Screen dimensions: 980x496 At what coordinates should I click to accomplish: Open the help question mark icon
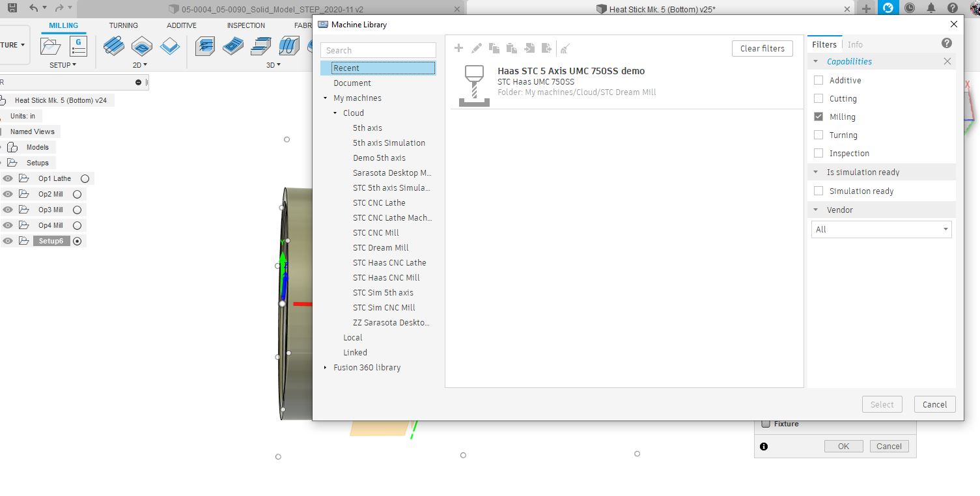coord(947,43)
